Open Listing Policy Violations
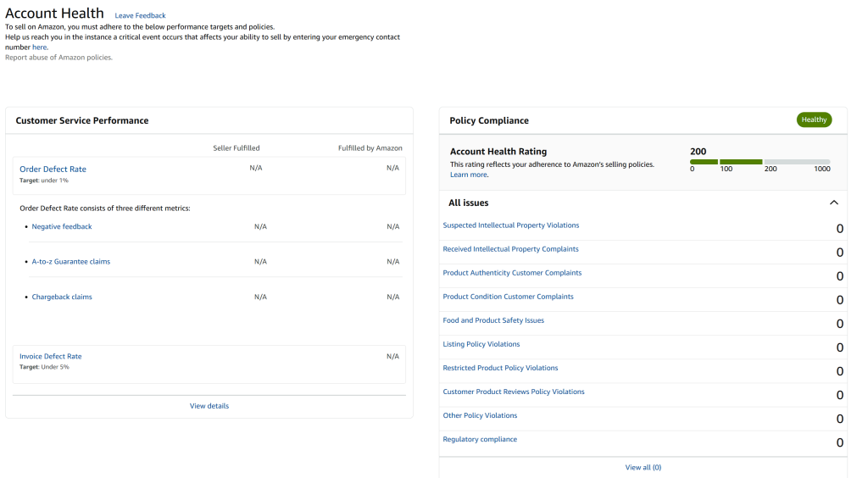Viewport: 868px width, 478px height. (x=481, y=344)
